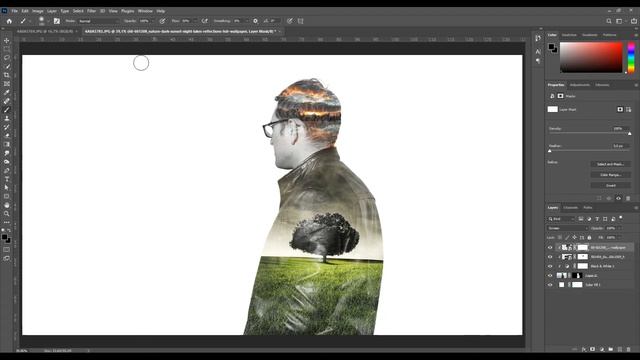
Task: Open the File menu
Action: pyautogui.click(x=15, y=11)
